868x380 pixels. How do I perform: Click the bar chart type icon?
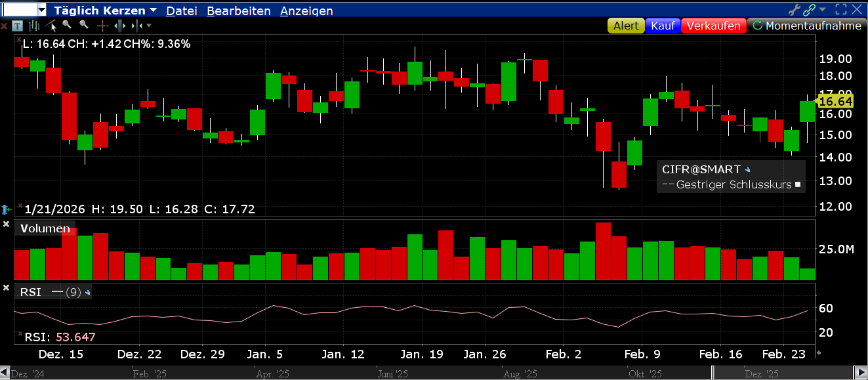(34, 26)
